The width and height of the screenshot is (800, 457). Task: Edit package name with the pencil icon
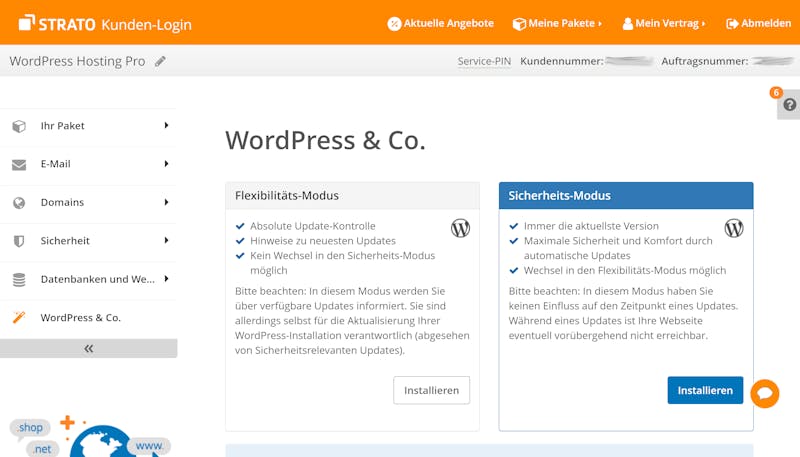160,61
